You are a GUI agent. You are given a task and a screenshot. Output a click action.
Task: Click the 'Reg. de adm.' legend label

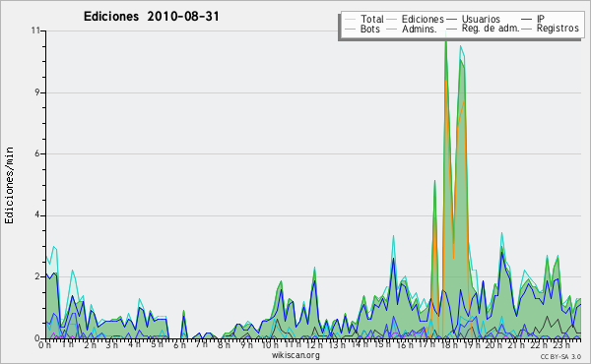coord(491,29)
